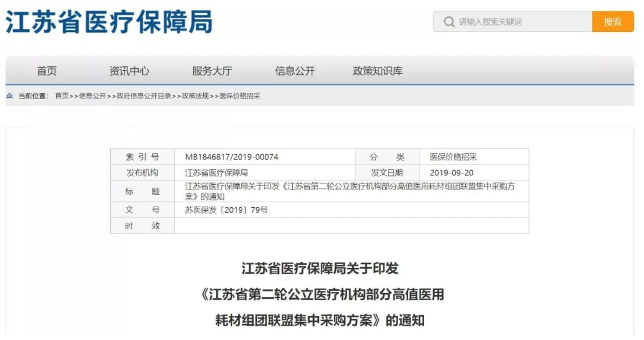Click 首页 in the breadcrumb trail

(x=62, y=96)
